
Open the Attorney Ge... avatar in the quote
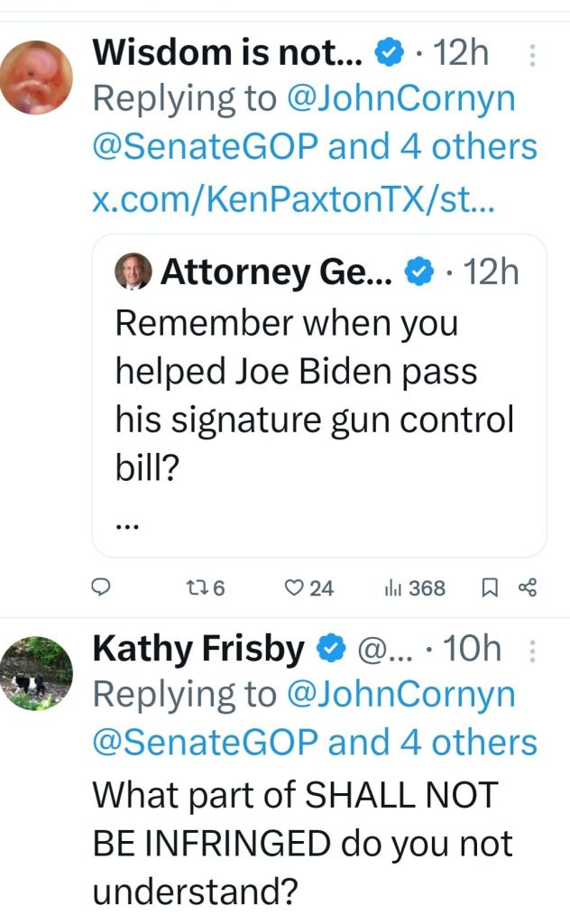[133, 271]
